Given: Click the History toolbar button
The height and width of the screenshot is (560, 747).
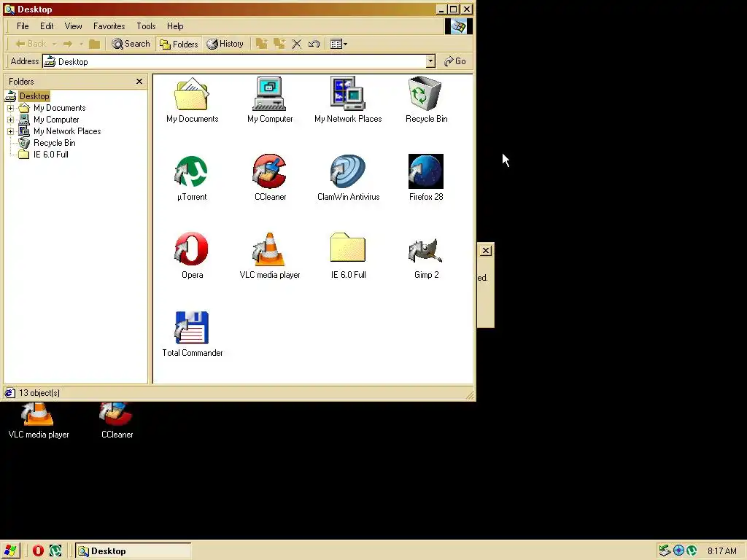Looking at the screenshot, I should pyautogui.click(x=225, y=44).
